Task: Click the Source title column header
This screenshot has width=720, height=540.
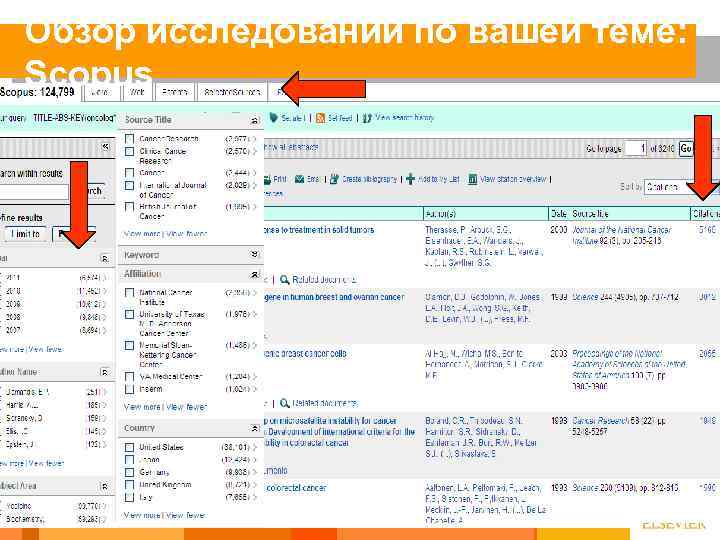Action: pyautogui.click(x=590, y=214)
